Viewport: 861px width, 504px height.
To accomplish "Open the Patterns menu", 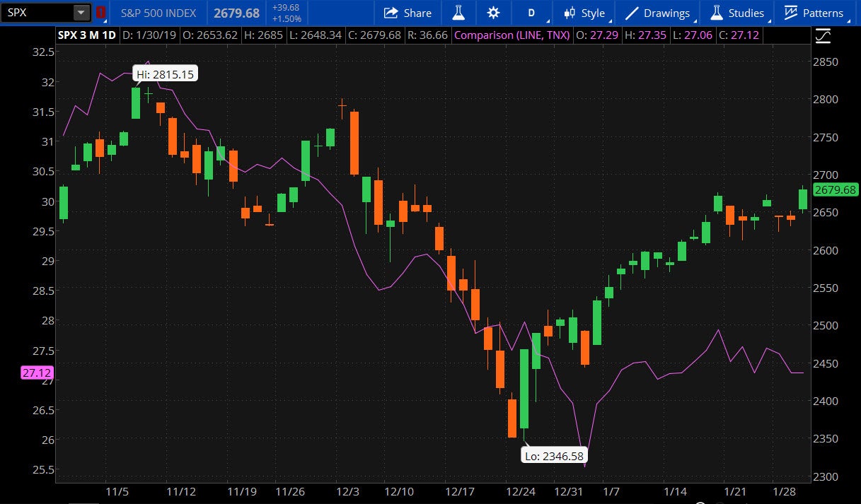I will (814, 13).
